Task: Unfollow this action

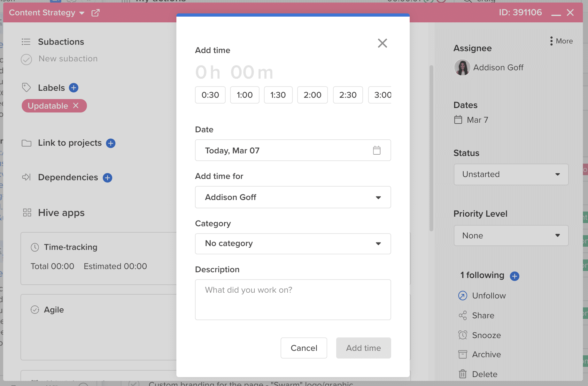Action: (x=462, y=296)
